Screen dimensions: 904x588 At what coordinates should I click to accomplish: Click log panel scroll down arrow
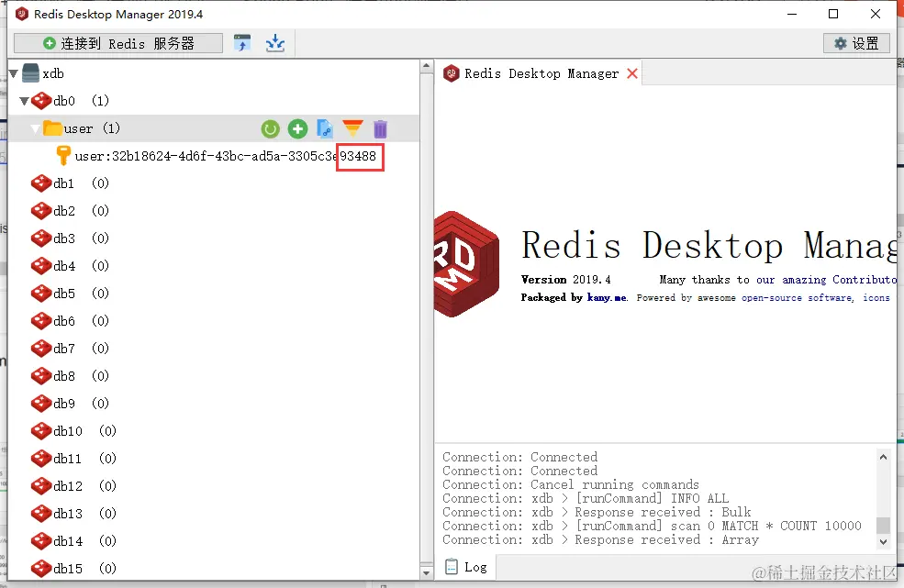pyautogui.click(x=883, y=542)
